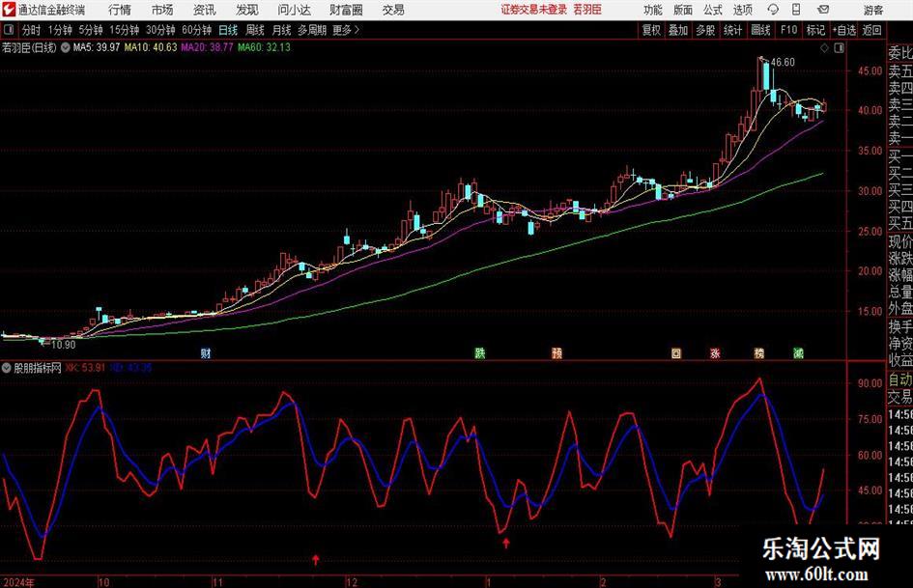This screenshot has height=588, width=913.
Task: Open the 交易 menu
Action: click(393, 10)
